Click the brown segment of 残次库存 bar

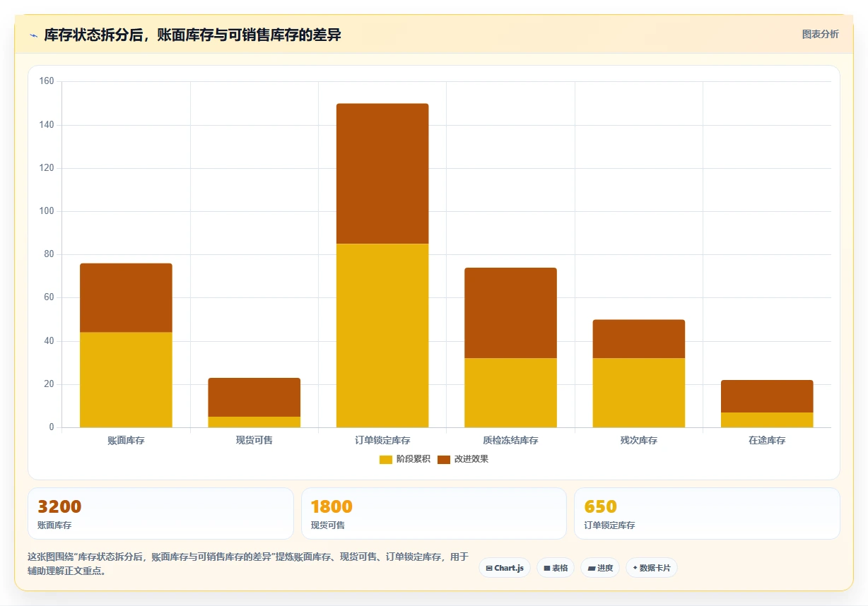click(639, 339)
